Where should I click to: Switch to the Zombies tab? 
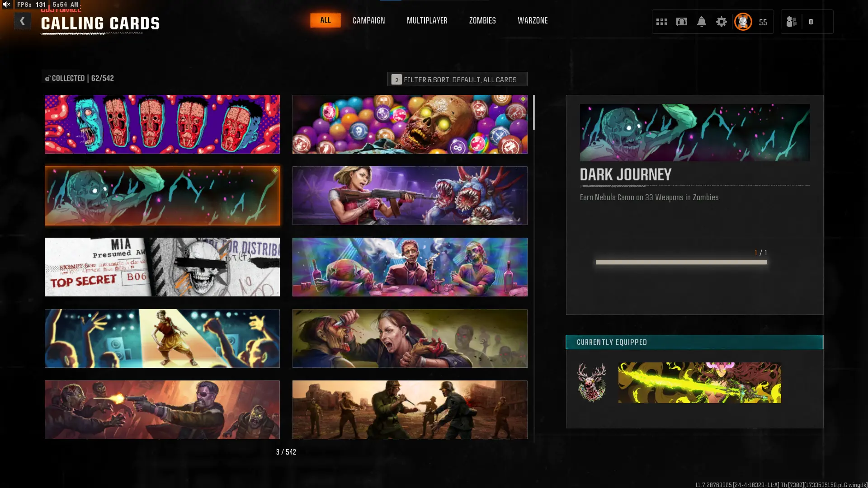click(x=482, y=20)
